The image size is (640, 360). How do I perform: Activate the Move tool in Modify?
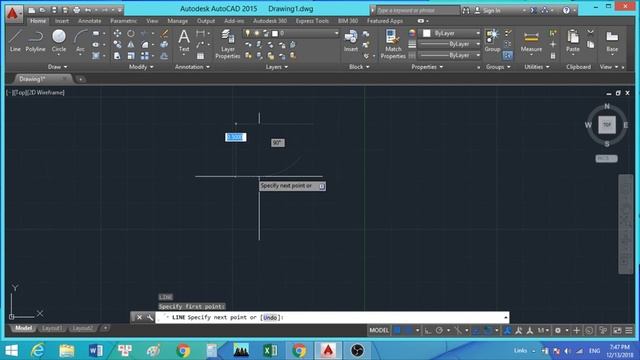pyautogui.click(x=117, y=33)
